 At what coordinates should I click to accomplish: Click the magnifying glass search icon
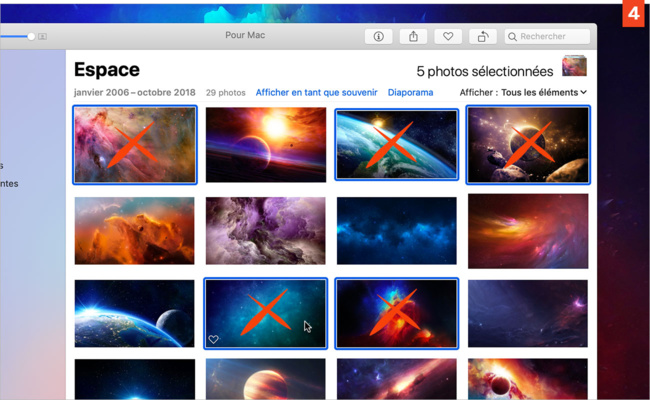[x=513, y=37]
